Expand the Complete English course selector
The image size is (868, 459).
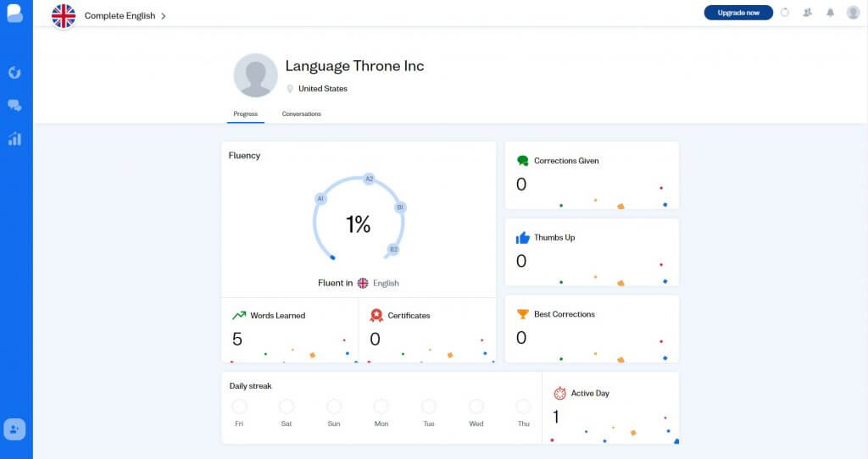pyautogui.click(x=125, y=16)
